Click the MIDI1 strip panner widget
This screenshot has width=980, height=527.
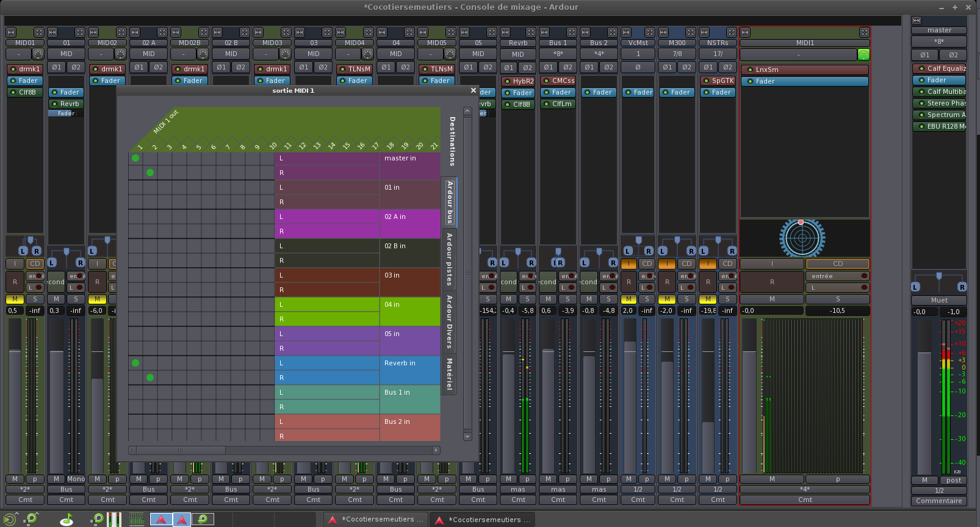(x=802, y=238)
